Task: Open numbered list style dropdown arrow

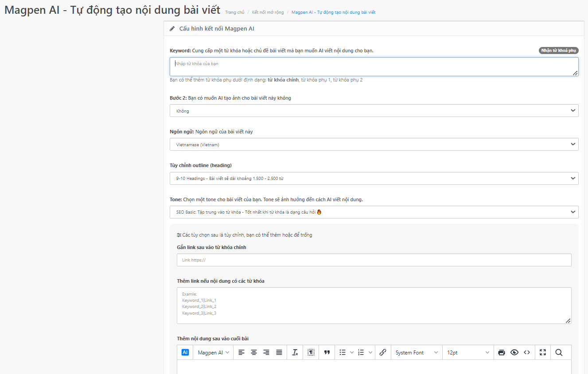Action: (x=370, y=352)
